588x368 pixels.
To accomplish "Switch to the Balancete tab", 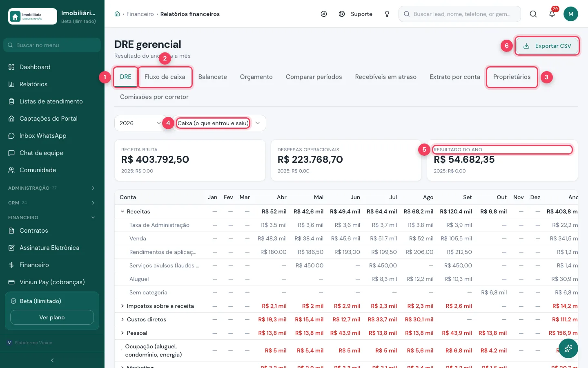I will (213, 77).
